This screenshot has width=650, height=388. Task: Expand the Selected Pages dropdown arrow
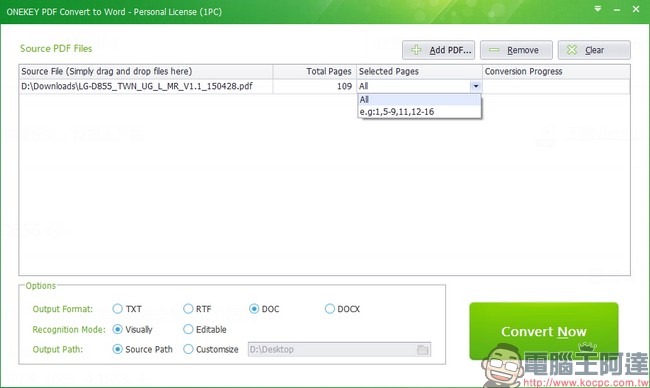(x=475, y=86)
